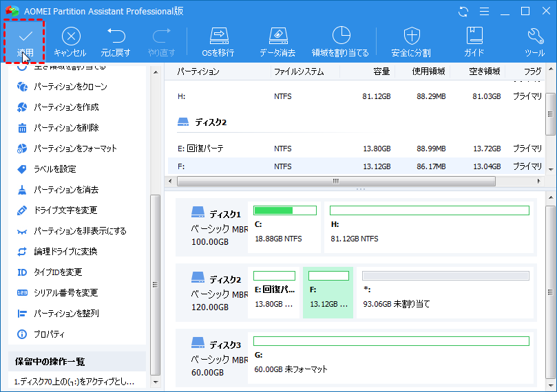
Task: Select Format Partition (パーティションをフォーマット)
Action: click(67, 149)
